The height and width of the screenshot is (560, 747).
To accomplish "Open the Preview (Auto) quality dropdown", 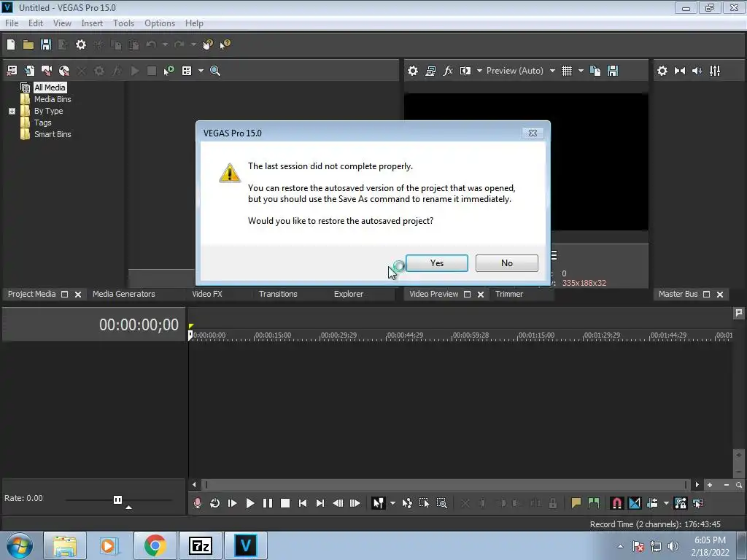I will coord(552,71).
